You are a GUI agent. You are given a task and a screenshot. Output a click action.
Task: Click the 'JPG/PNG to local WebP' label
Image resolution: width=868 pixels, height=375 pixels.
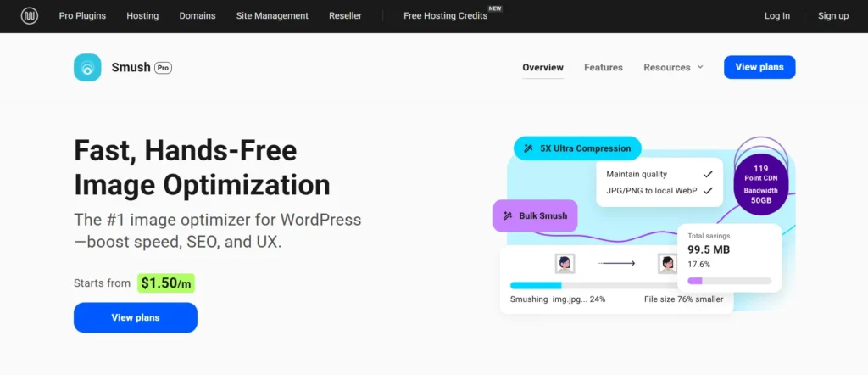651,191
